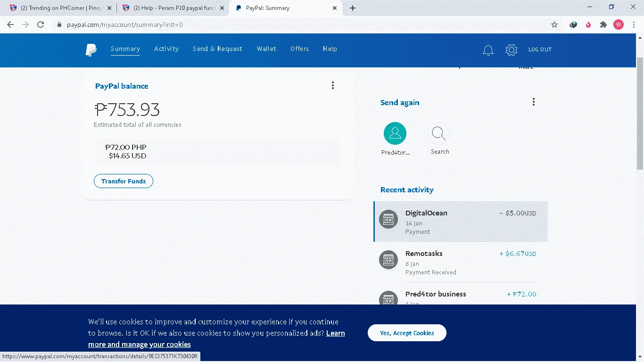Click the + ₱72.00 amount
Screen dimensions: 644x362
(521, 294)
